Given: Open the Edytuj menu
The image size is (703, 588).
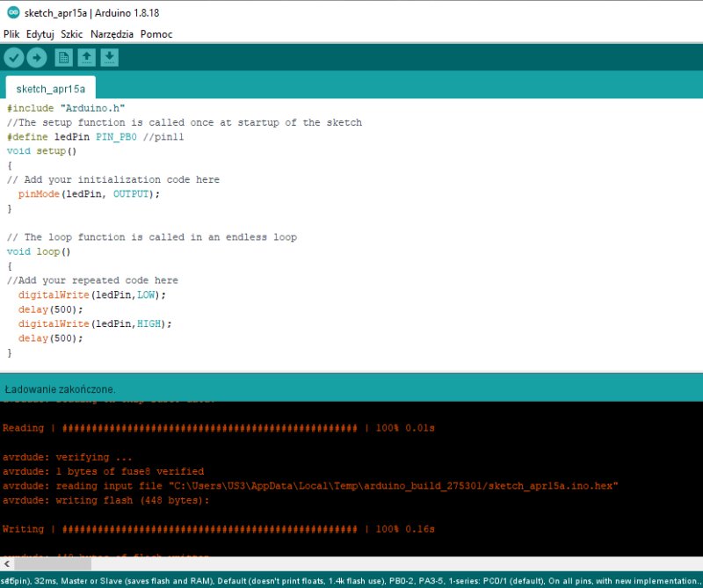Looking at the screenshot, I should coord(40,34).
